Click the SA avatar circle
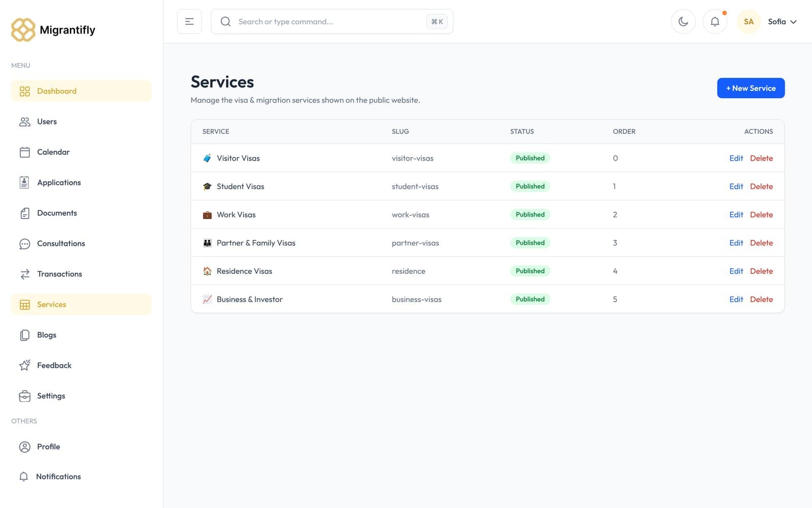812x508 pixels. 749,21
